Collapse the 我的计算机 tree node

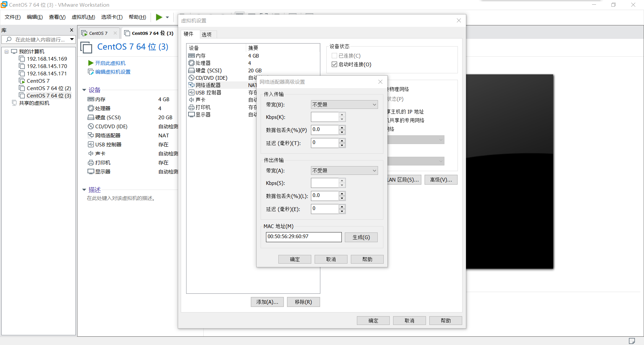6,52
